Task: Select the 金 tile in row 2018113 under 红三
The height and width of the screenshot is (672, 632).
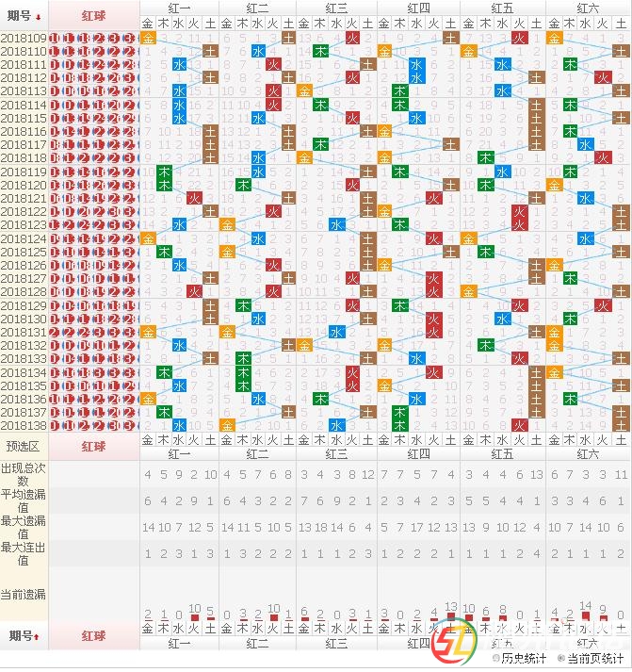Action: (x=304, y=91)
